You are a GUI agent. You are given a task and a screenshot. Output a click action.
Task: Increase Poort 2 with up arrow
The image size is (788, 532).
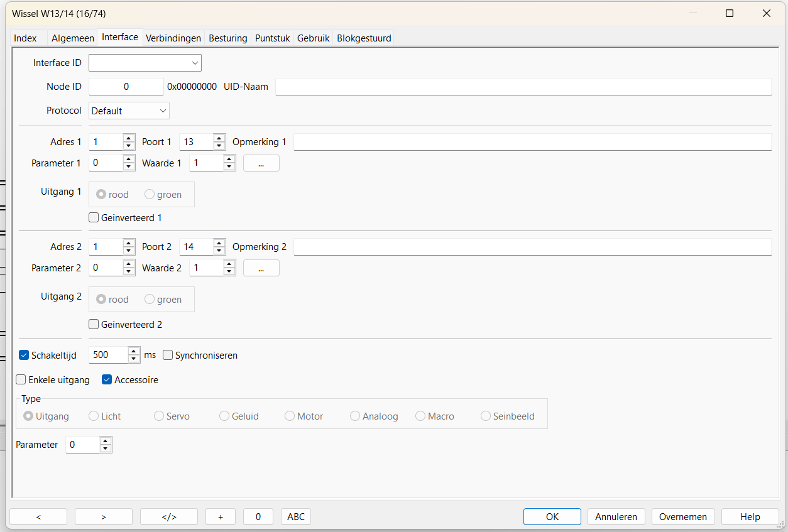[x=219, y=243]
